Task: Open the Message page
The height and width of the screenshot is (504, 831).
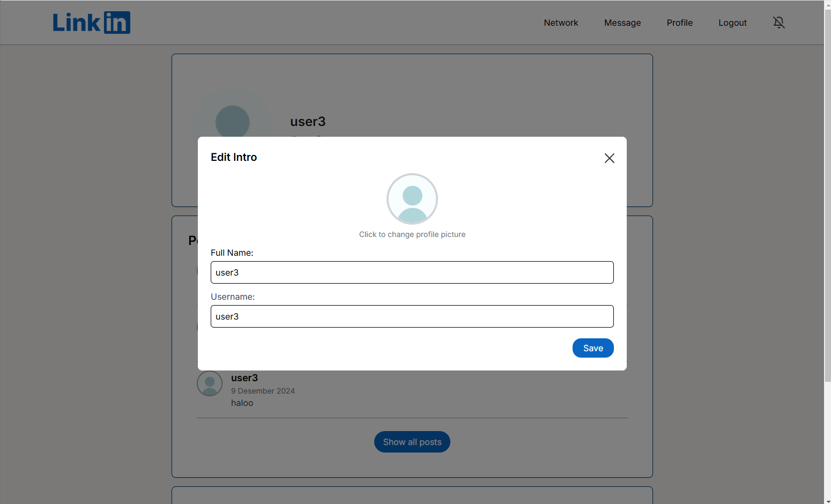Action: [622, 23]
